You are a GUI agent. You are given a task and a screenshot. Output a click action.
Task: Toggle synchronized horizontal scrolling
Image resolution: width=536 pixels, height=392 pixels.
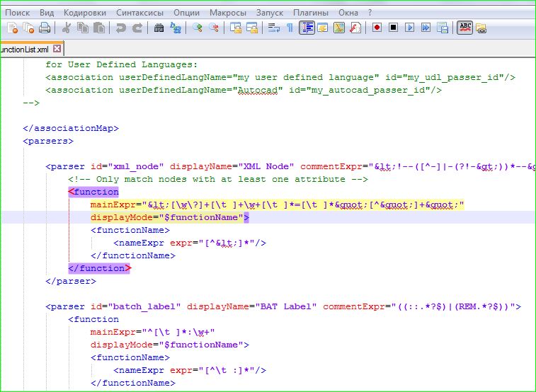[252, 28]
